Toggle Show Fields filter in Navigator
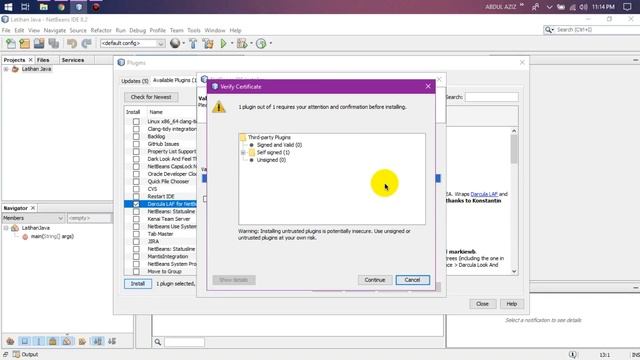The height and width of the screenshot is (360, 640). coord(24,341)
